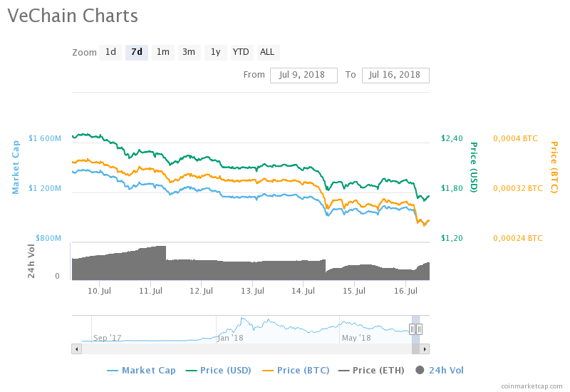
Task: Select the YTD zoom range
Action: [x=242, y=52]
